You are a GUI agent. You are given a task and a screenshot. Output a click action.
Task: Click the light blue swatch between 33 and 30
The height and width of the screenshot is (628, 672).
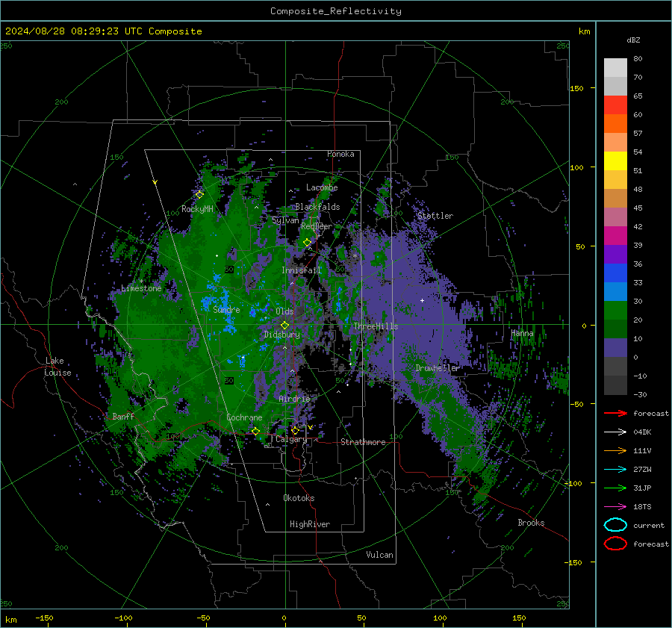(615, 291)
